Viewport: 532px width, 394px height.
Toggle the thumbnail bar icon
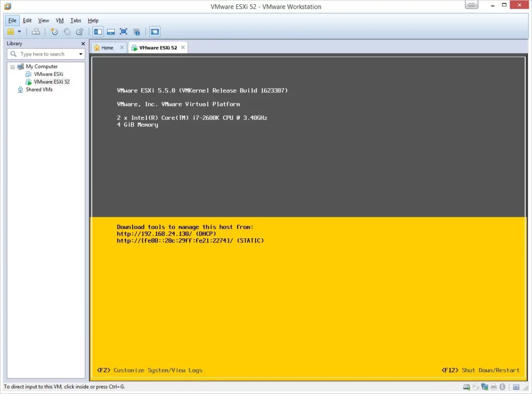111,32
